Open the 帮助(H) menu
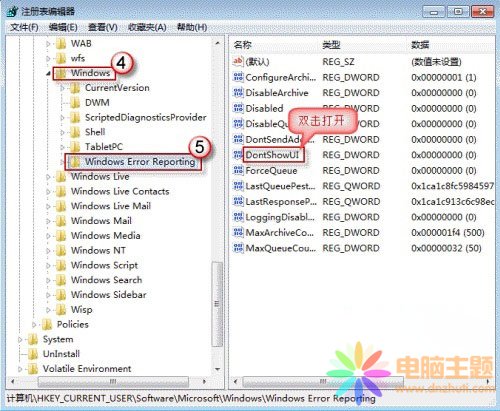This screenshot has height=411, width=500. point(192,27)
